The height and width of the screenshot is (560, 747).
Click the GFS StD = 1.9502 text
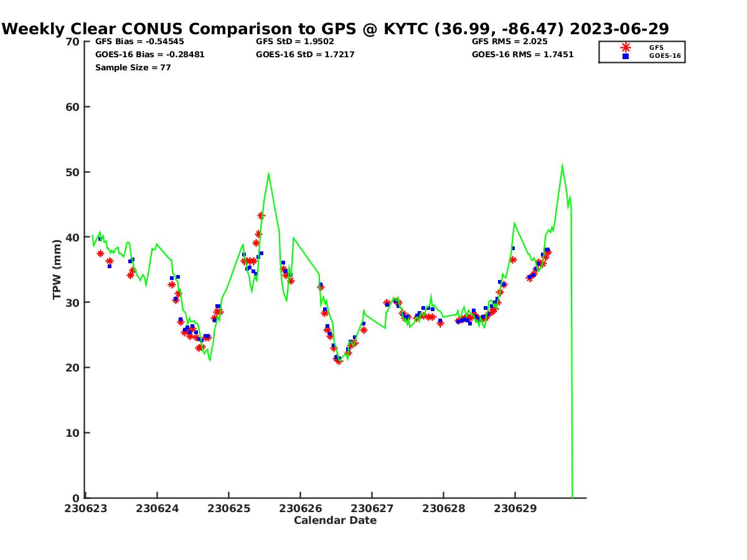click(x=295, y=42)
